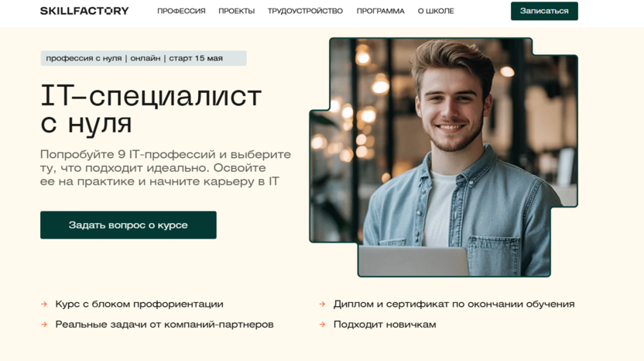
Task: Select Диплом и сертификат по окончании обучения
Action: click(x=454, y=304)
